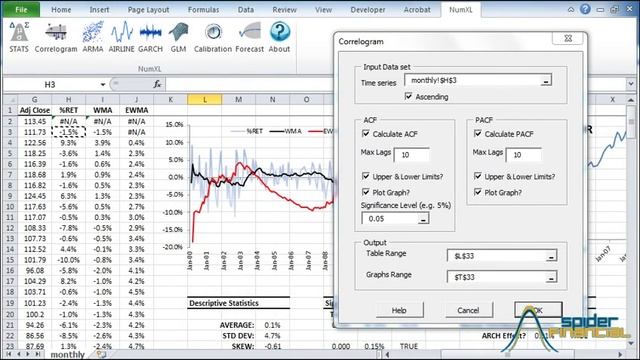This screenshot has width=640, height=360.
Task: Launch the Correlogram ribbon tool
Action: tap(56, 38)
